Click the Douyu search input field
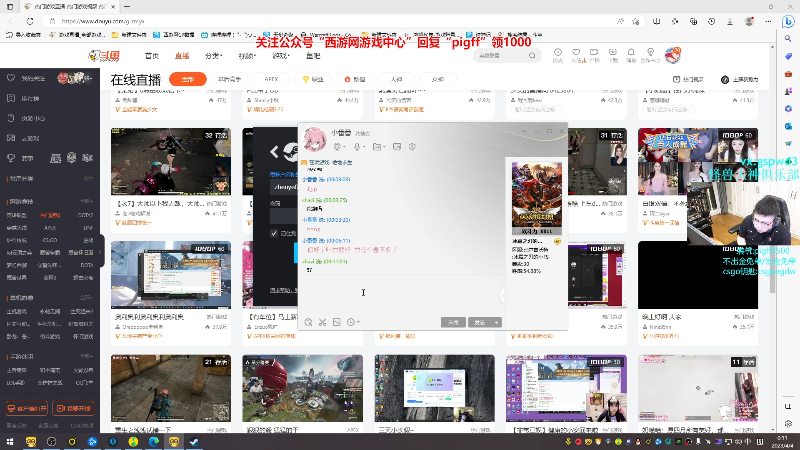This screenshot has width=800, height=450. 502,55
